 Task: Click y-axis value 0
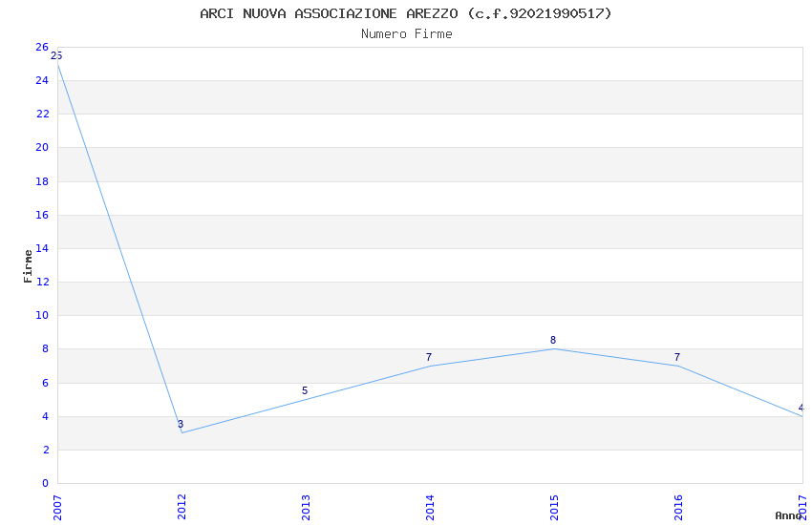[46, 484]
